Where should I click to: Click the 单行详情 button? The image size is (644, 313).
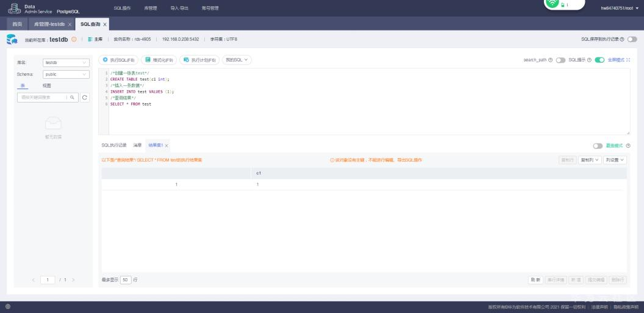556,279
